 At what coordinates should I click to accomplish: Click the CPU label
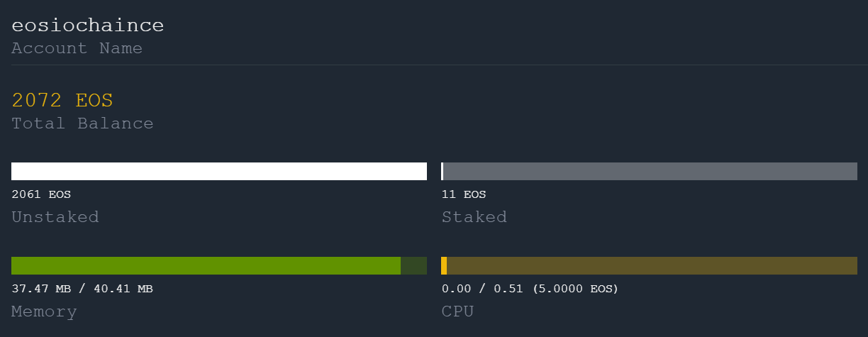(457, 311)
